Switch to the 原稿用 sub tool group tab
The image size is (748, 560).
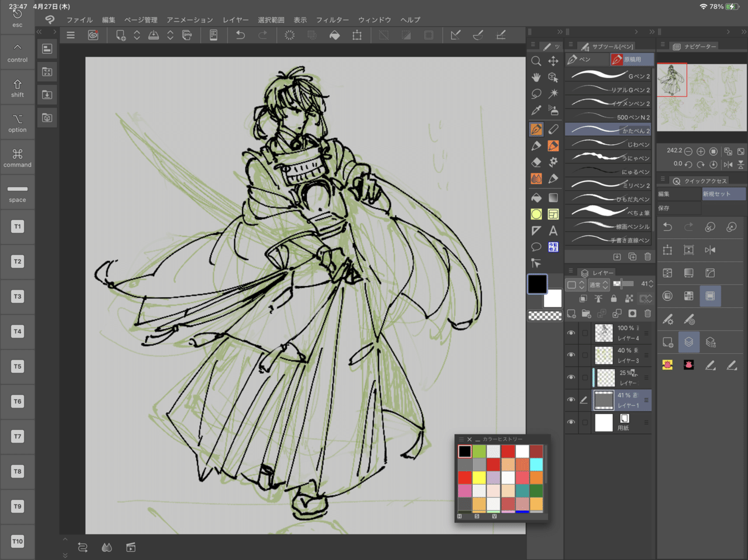pos(631,60)
